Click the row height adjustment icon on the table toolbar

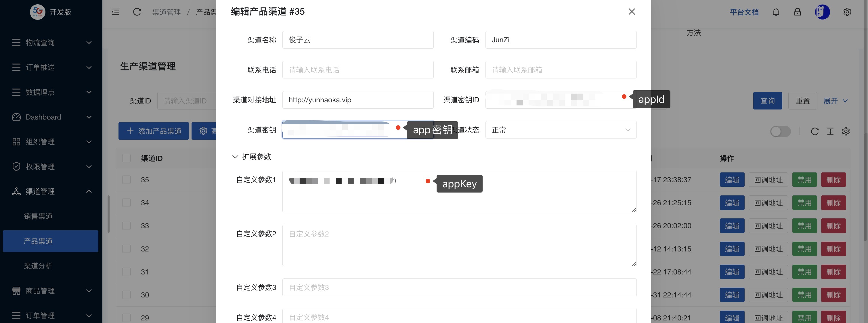click(830, 132)
